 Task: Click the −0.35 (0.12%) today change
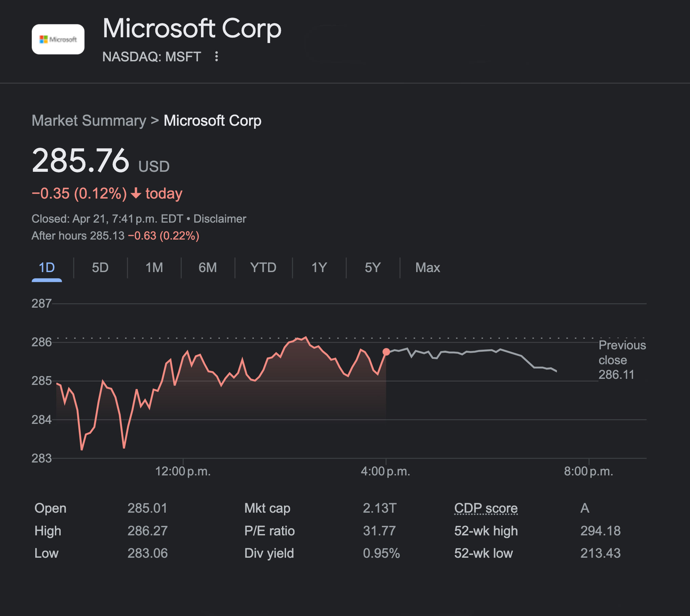107,193
